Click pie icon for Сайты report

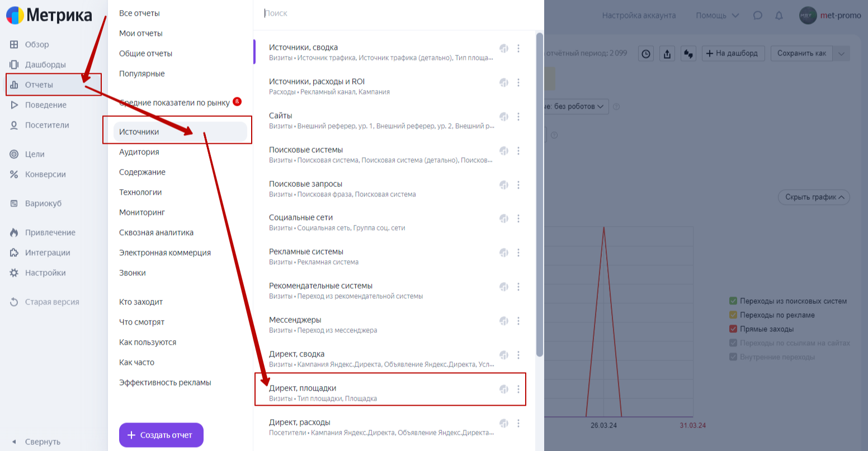(504, 117)
